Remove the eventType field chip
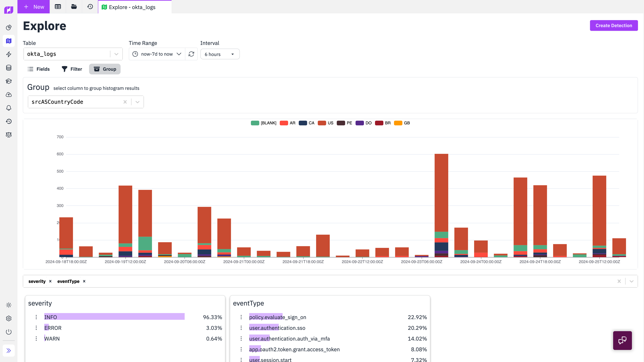 (x=84, y=281)
